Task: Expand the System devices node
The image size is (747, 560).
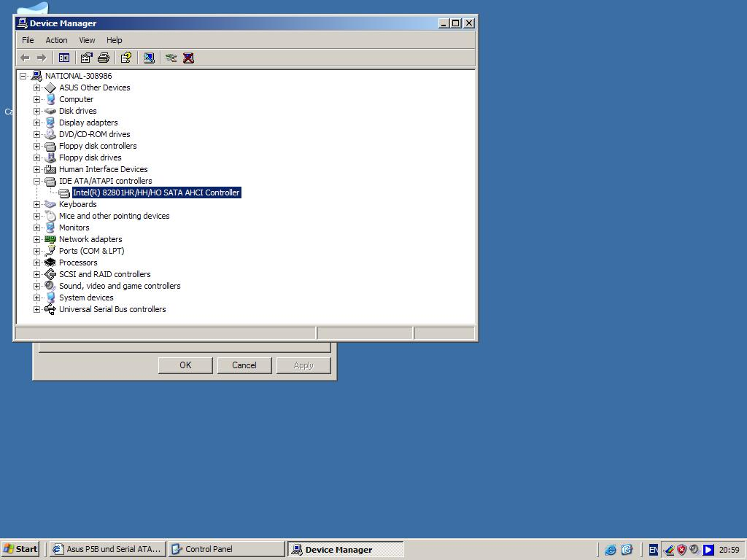Action: pyautogui.click(x=36, y=297)
